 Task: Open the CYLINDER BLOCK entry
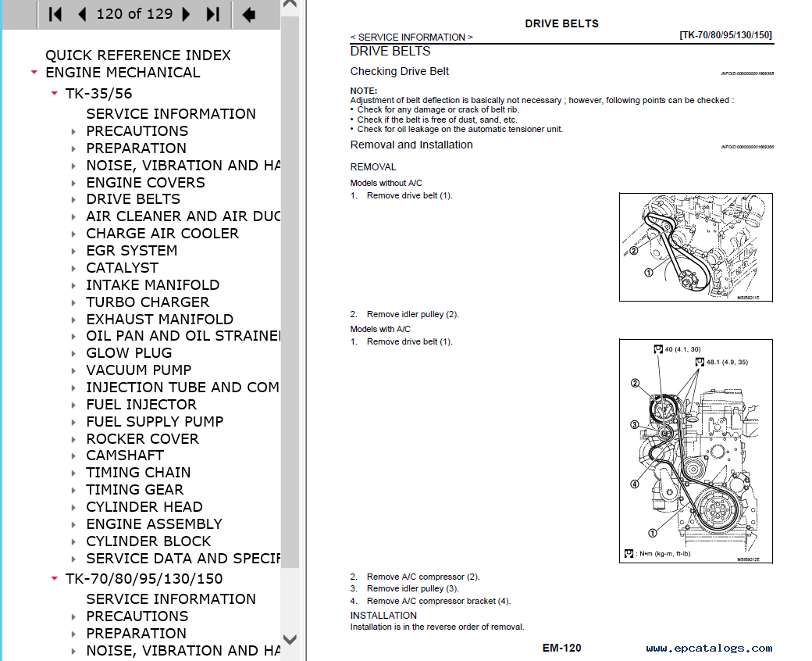[148, 541]
